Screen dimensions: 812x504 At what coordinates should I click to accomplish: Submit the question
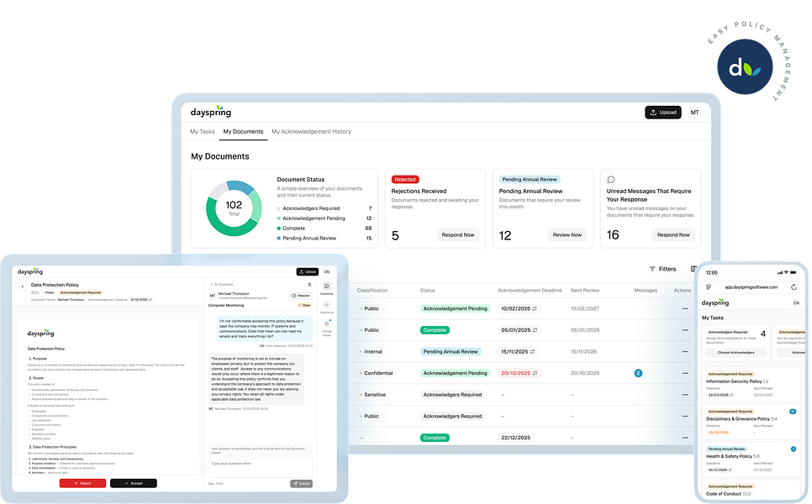(x=302, y=484)
